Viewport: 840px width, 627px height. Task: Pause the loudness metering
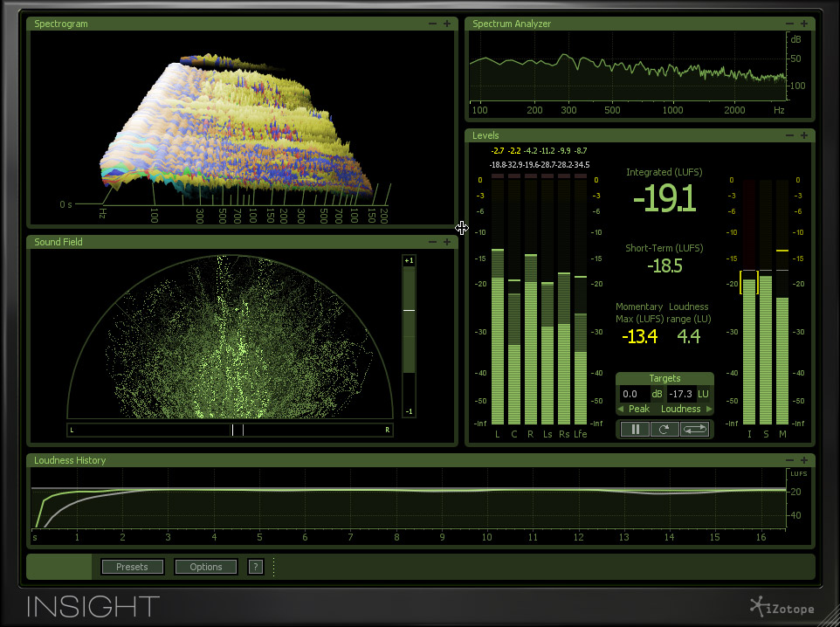click(x=635, y=429)
